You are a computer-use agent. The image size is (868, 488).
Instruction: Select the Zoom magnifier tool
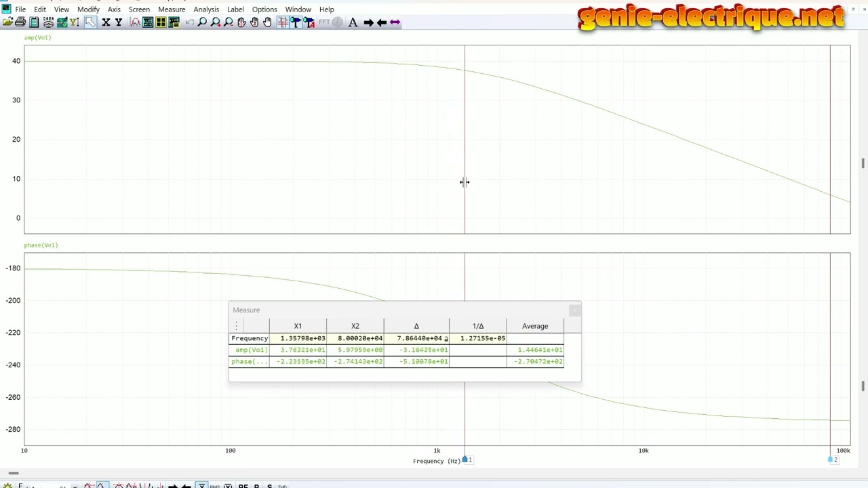click(x=202, y=22)
